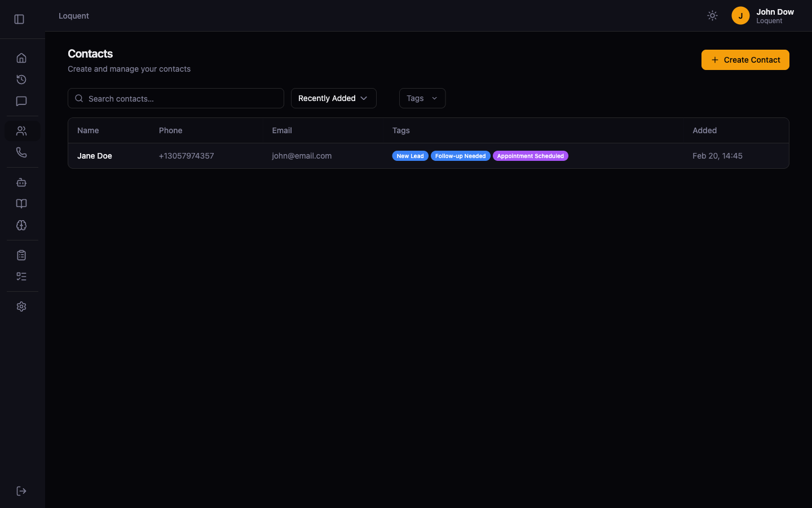Open the settings gear icon
Screen dimensions: 812x508
click(21, 306)
